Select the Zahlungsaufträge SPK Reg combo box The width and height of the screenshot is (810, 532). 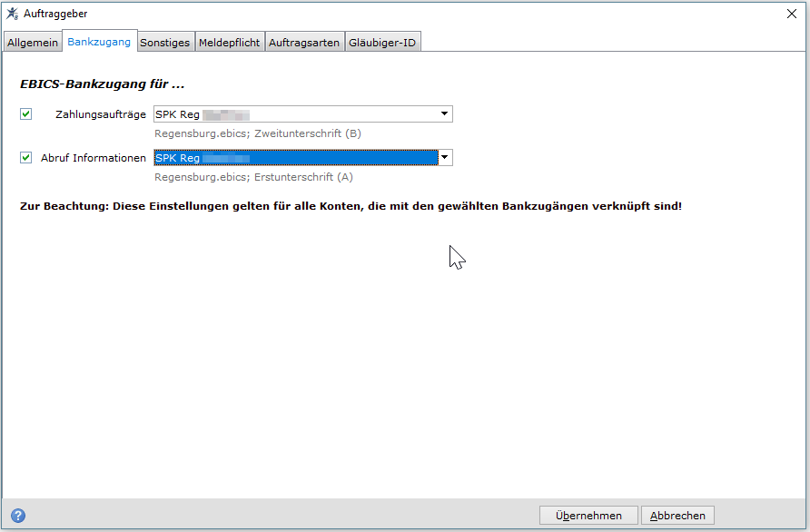pos(303,114)
